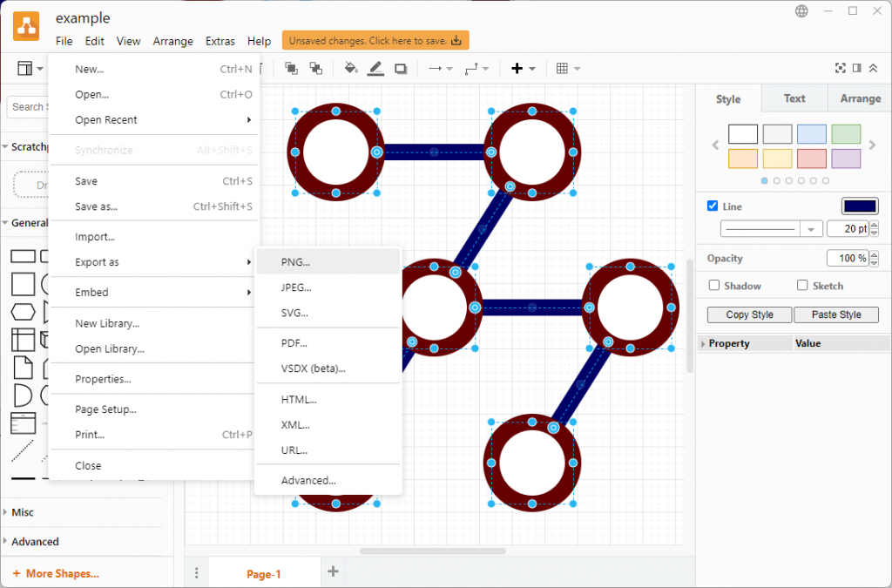Click the Paste Style button
Image resolution: width=892 pixels, height=588 pixels.
[x=836, y=314]
